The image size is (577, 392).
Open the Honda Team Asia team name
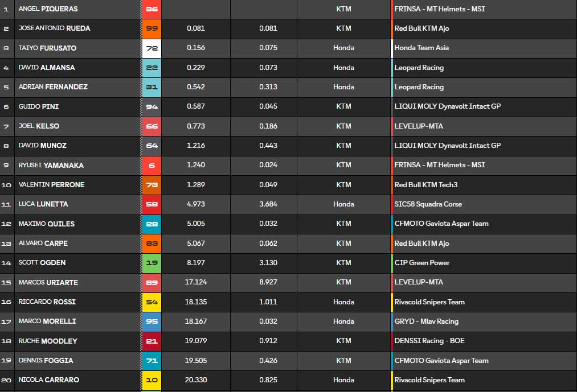click(422, 48)
